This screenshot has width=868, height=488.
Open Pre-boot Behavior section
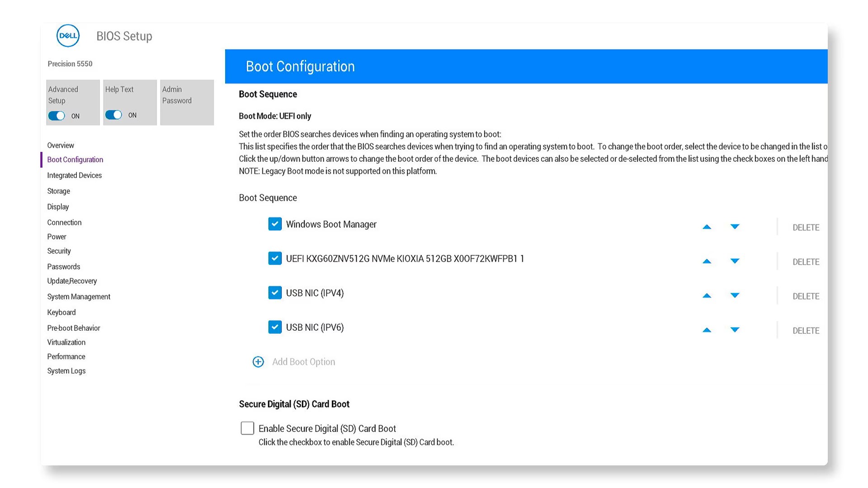[x=73, y=328]
